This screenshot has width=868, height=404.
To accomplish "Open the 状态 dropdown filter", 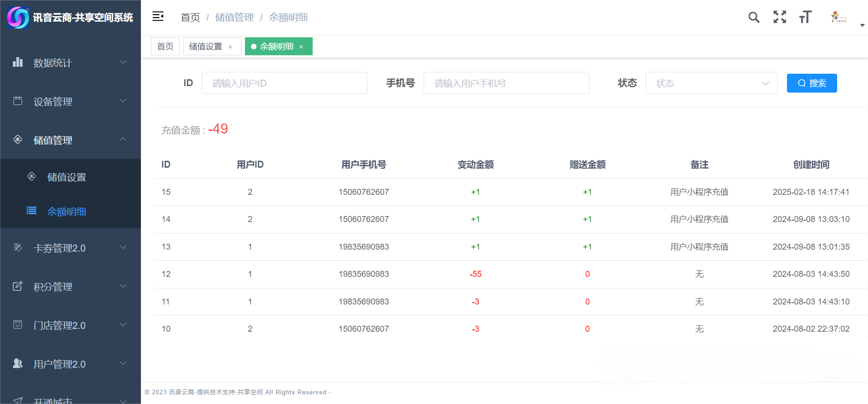I will (x=711, y=83).
